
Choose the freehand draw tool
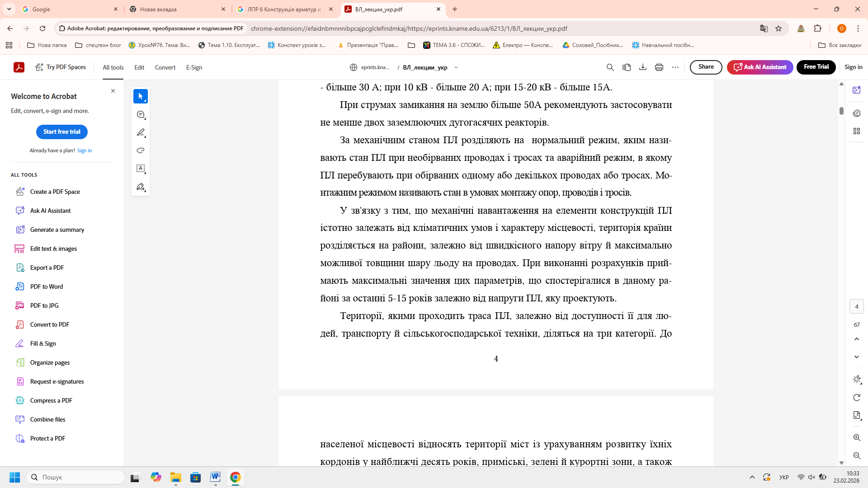click(141, 150)
